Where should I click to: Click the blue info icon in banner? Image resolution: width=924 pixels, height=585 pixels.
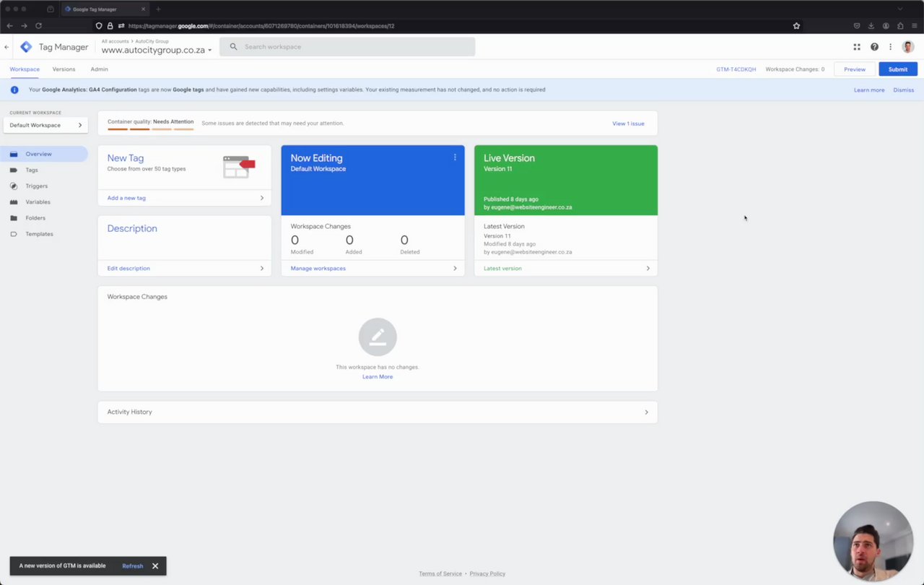14,90
